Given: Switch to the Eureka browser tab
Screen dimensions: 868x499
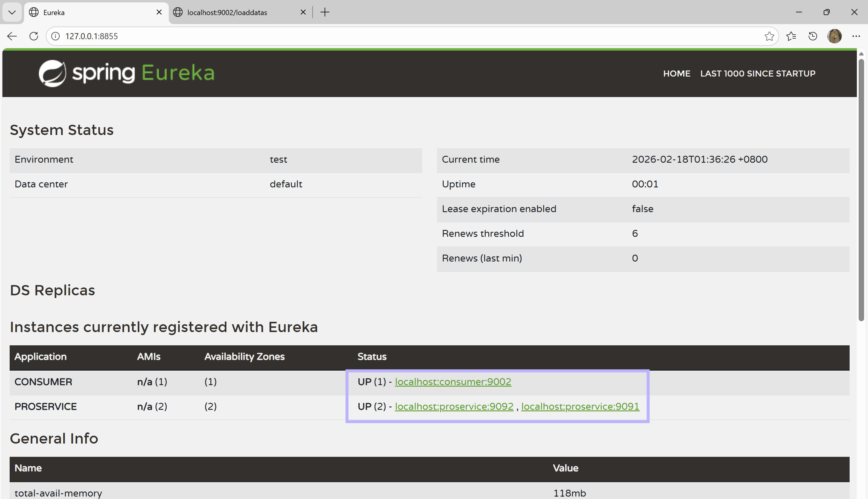Looking at the screenshot, I should point(96,12).
